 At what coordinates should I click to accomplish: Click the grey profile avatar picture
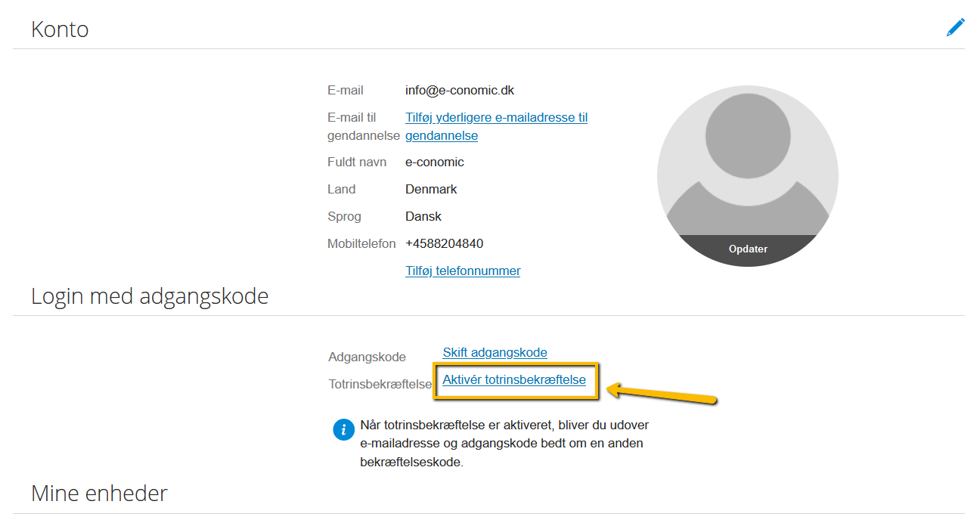pyautogui.click(x=747, y=166)
